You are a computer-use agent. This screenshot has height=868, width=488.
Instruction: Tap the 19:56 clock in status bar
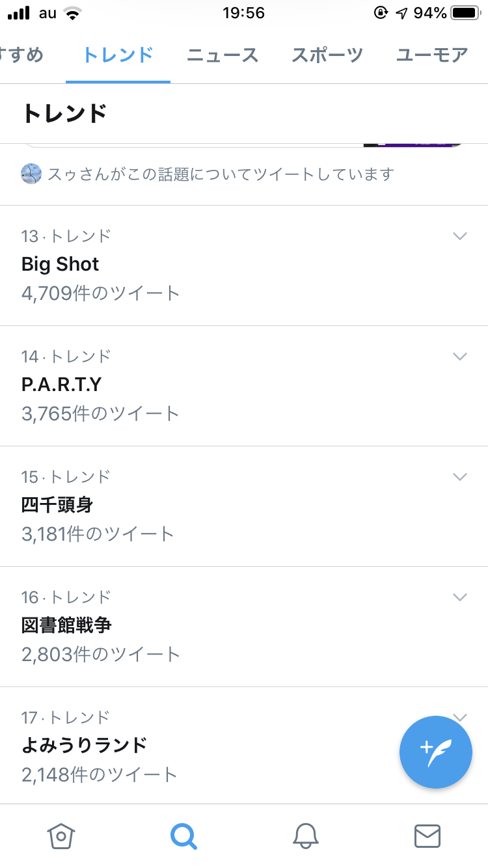pyautogui.click(x=243, y=13)
